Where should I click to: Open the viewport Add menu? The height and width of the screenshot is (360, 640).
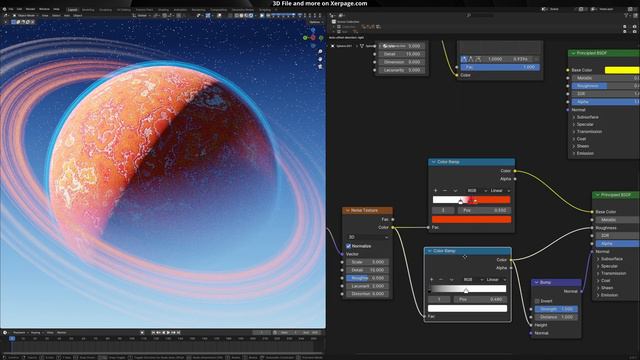(x=67, y=16)
